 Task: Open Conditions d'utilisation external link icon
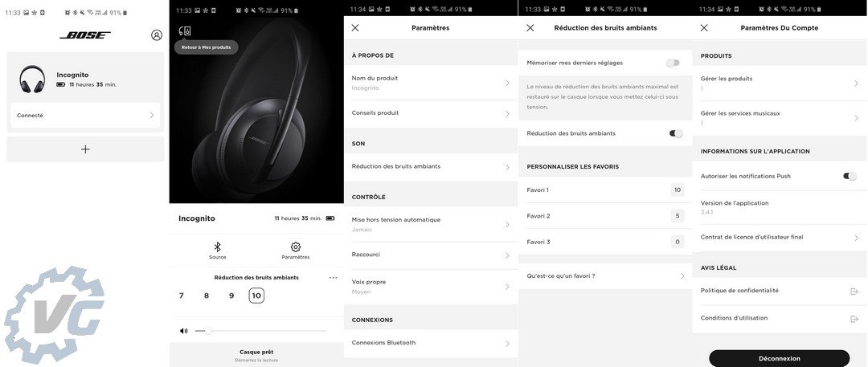coord(854,319)
